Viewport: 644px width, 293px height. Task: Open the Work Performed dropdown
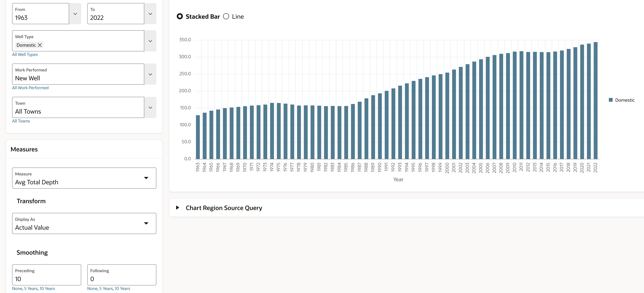tap(150, 74)
